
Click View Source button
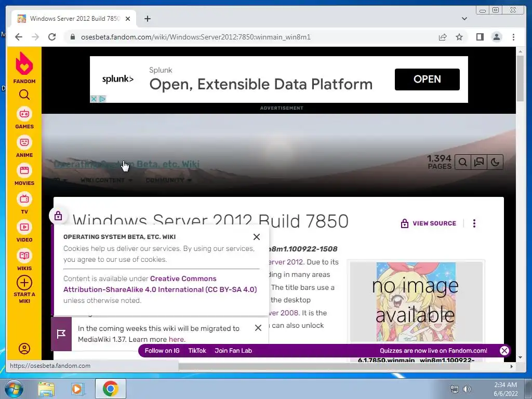[x=429, y=223]
